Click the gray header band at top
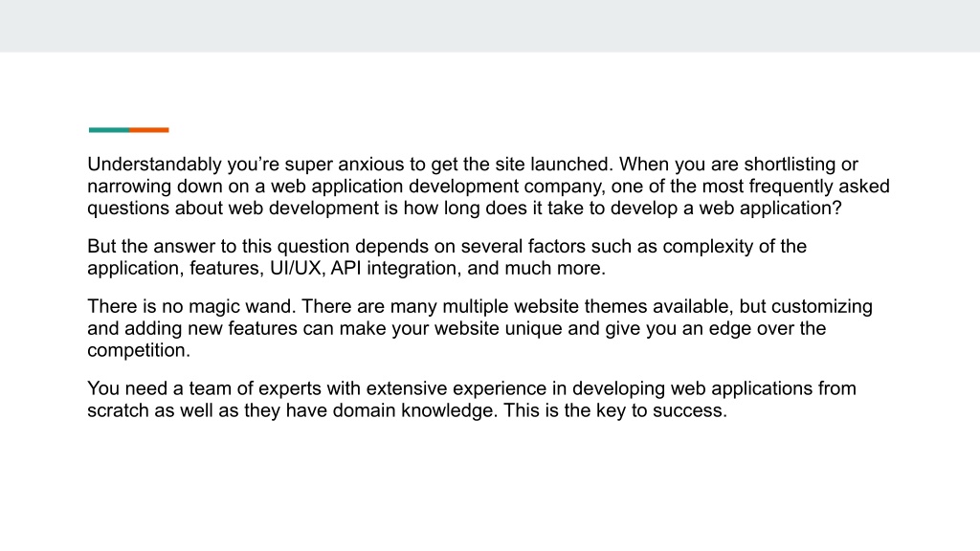This screenshot has width=980, height=551. pyautogui.click(x=490, y=26)
